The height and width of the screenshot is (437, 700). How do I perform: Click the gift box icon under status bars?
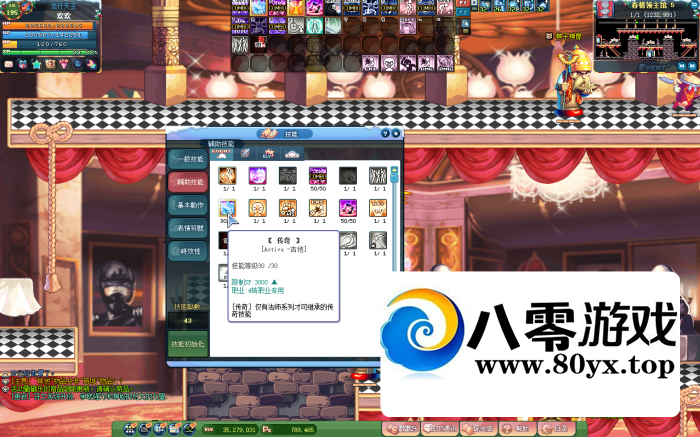(23, 64)
